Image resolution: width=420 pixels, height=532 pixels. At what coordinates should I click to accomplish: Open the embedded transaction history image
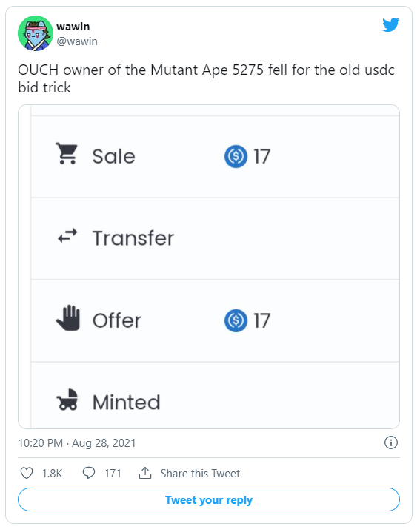point(209,266)
